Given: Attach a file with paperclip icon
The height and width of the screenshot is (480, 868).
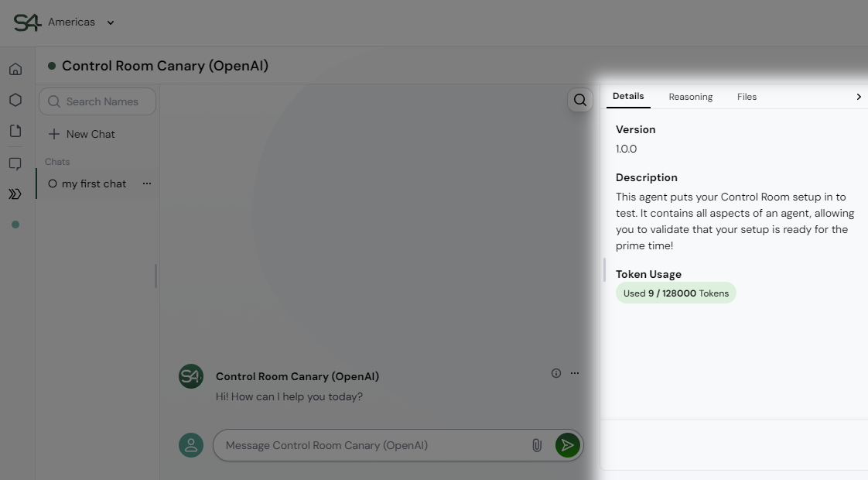Looking at the screenshot, I should 536,445.
